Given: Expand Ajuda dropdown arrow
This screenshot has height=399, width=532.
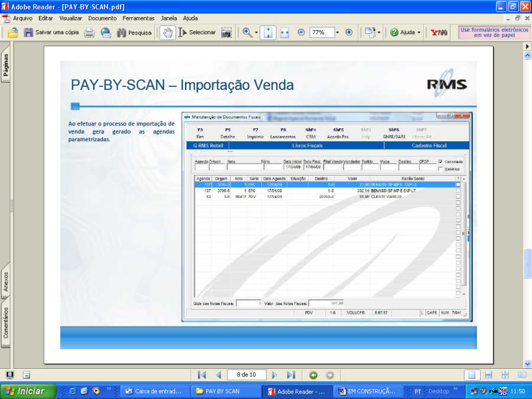Looking at the screenshot, I should (419, 33).
